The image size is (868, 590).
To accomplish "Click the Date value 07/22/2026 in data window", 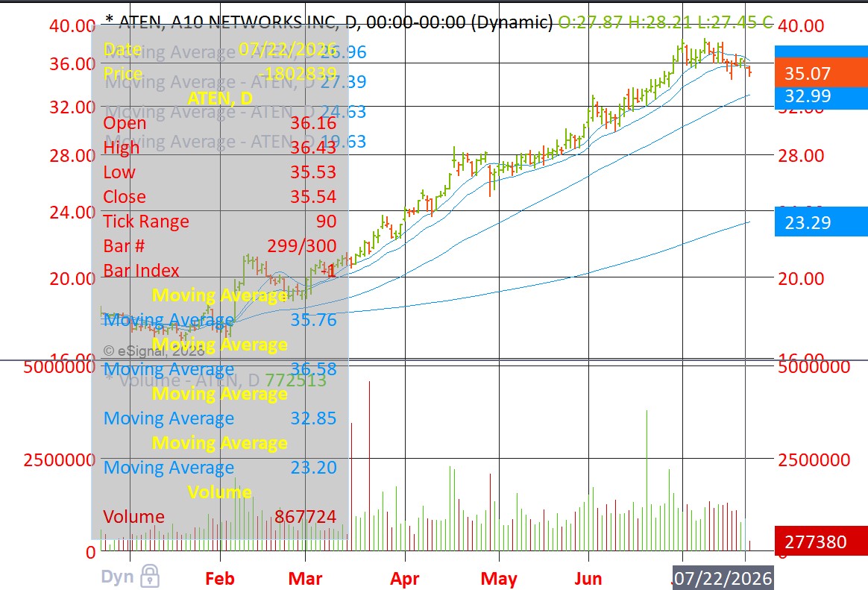I will [x=288, y=49].
